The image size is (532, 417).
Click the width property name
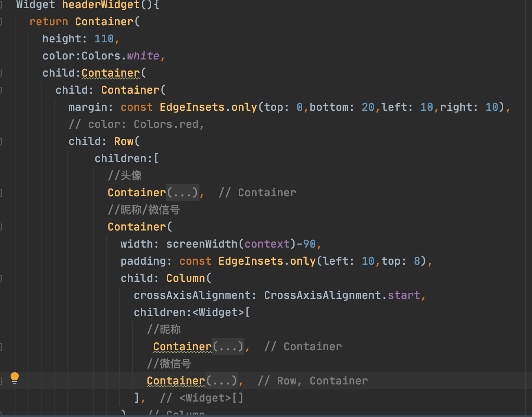[x=137, y=244]
